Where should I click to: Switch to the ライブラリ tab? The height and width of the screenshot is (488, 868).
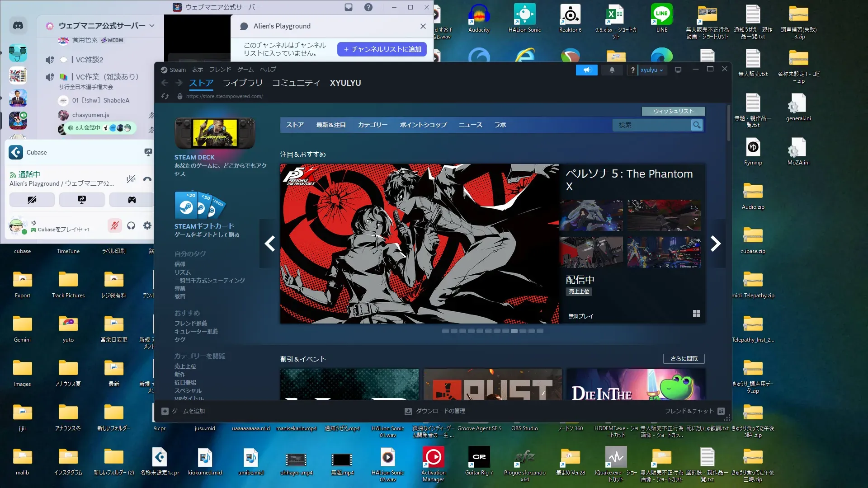242,83
